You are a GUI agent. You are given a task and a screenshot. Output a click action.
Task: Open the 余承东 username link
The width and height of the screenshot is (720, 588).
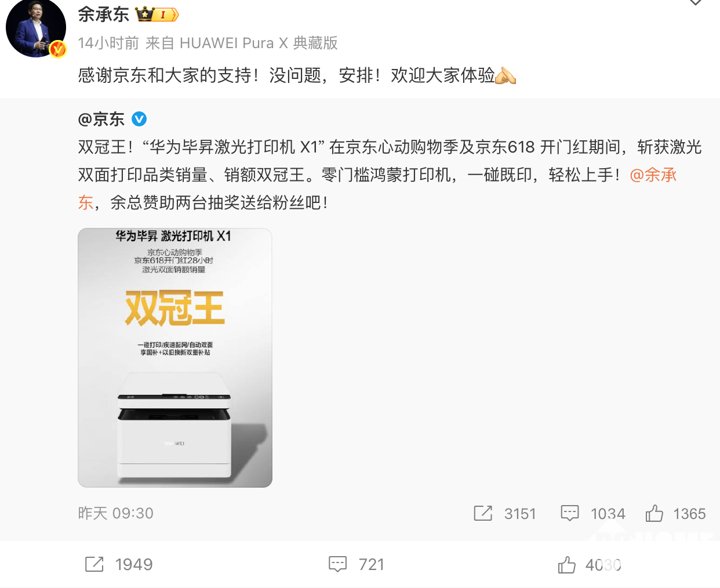(104, 14)
